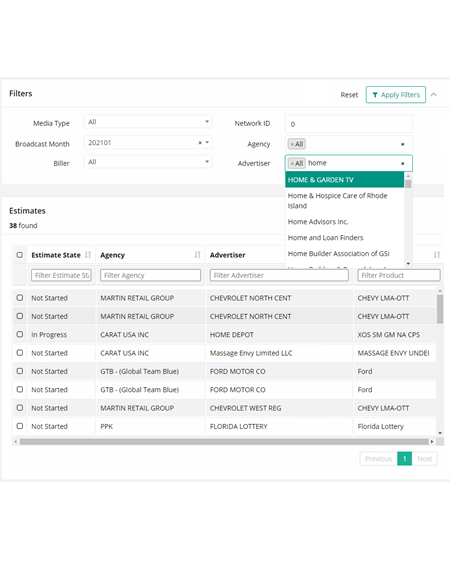Sort by Estimate State column icon
450x585 pixels.
point(88,255)
